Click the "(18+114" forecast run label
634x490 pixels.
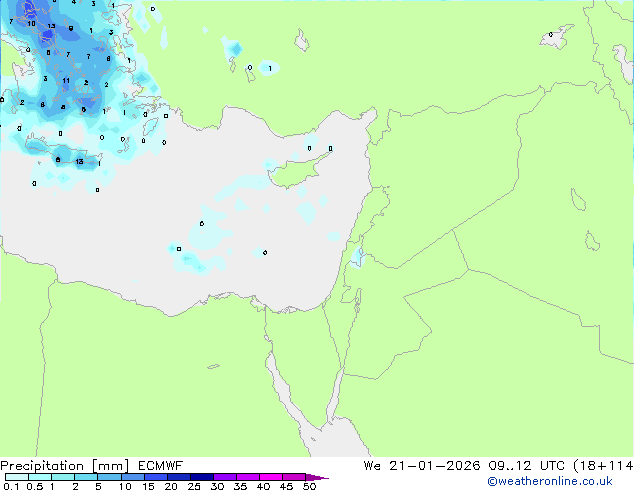click(x=603, y=466)
